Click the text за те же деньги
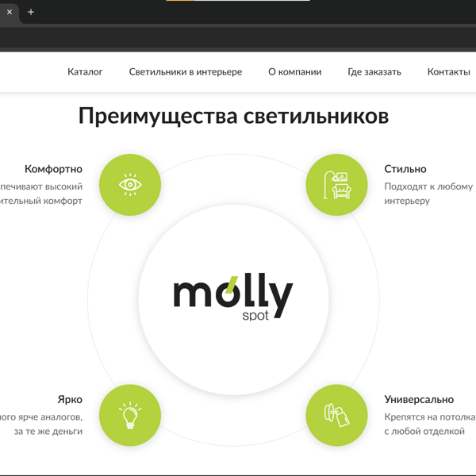This screenshot has width=476, height=476. point(48,432)
